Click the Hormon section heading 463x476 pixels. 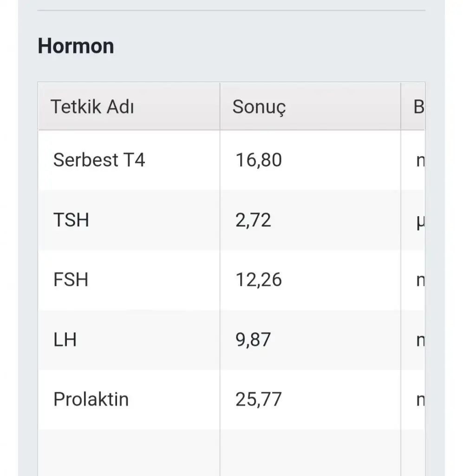coord(76,46)
